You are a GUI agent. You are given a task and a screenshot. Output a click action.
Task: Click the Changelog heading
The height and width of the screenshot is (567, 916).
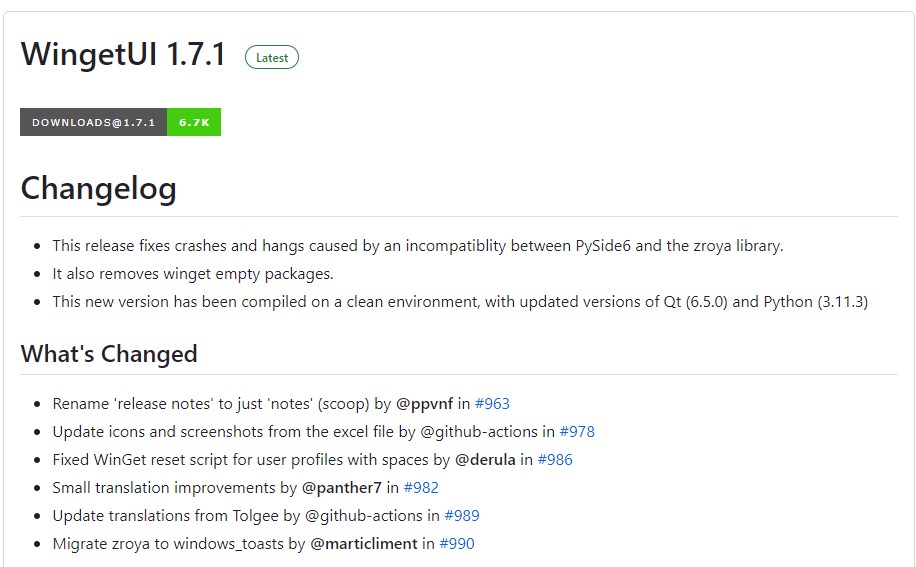(x=98, y=189)
